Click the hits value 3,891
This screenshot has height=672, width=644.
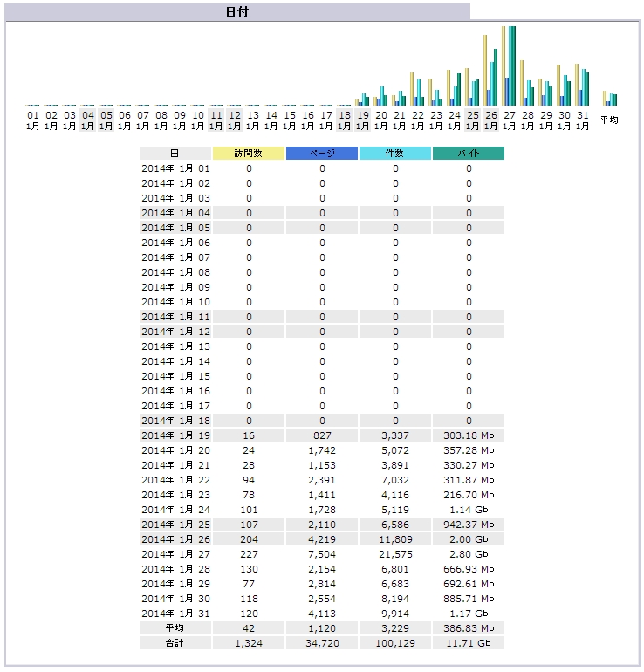[x=395, y=465]
